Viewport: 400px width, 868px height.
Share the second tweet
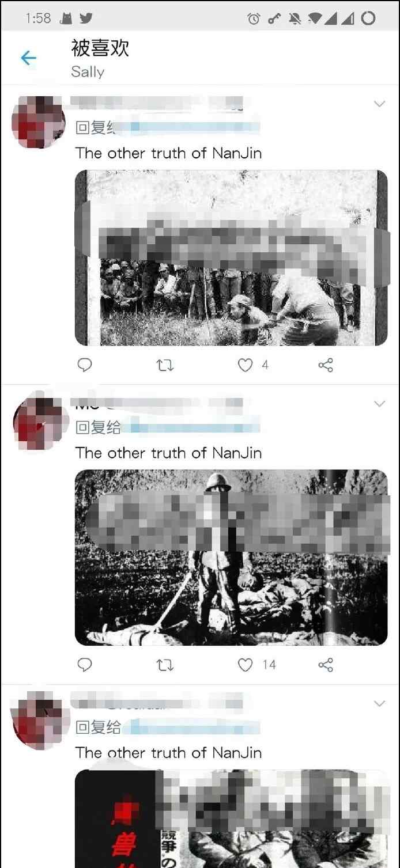pos(326,665)
